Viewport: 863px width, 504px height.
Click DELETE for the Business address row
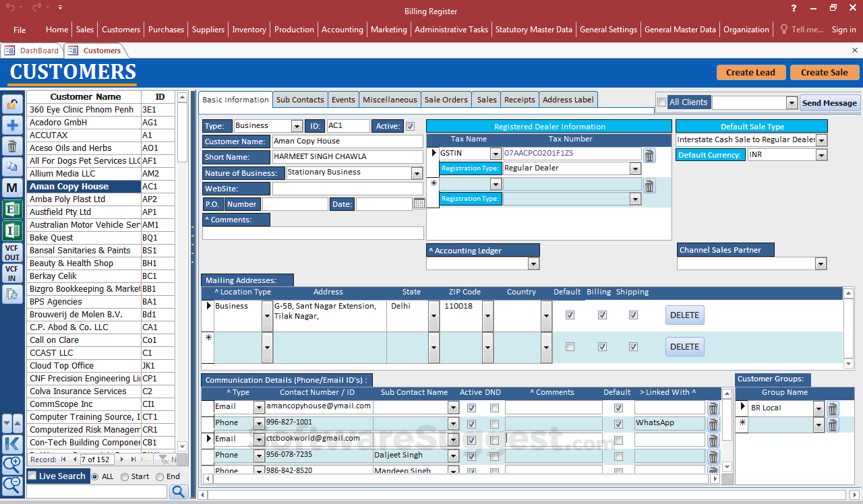point(684,315)
